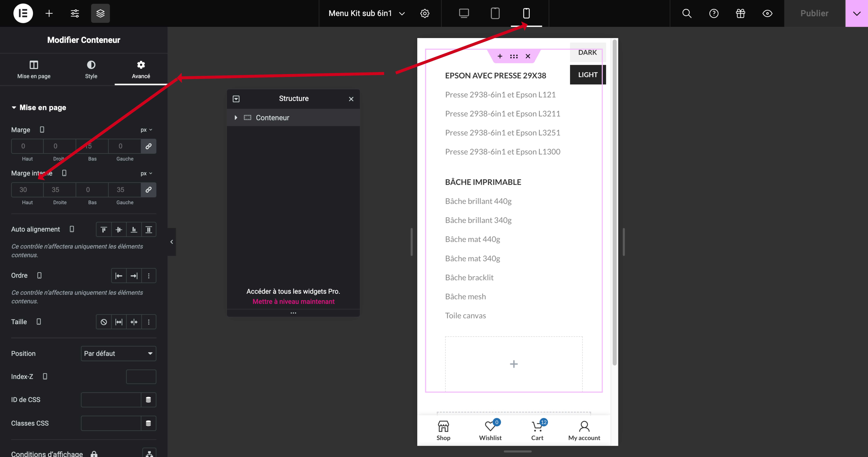Viewport: 868px width, 457px height.
Task: Select the Avancé tab
Action: pos(141,70)
